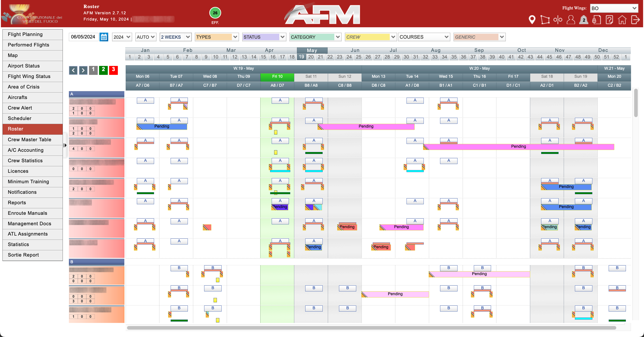Click long magenta Pending bar from Wed 15
Screen dimensions: 644x337
519,147
